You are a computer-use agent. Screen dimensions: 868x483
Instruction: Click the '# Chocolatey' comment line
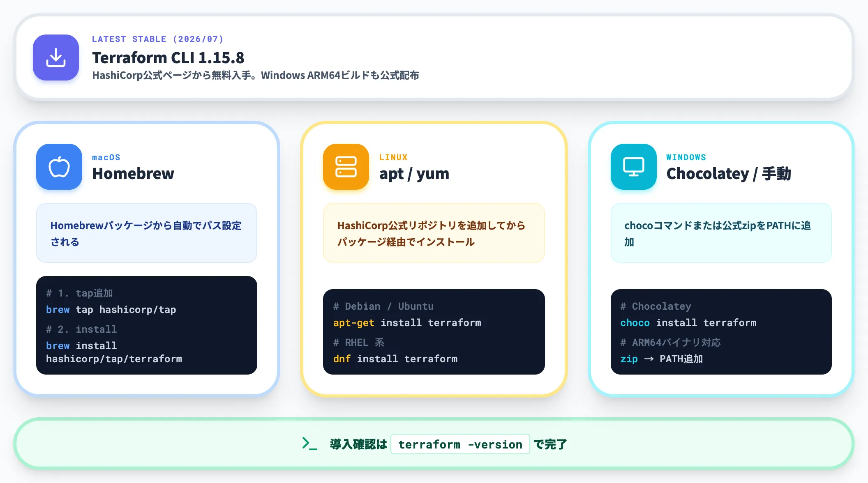pyautogui.click(x=656, y=306)
